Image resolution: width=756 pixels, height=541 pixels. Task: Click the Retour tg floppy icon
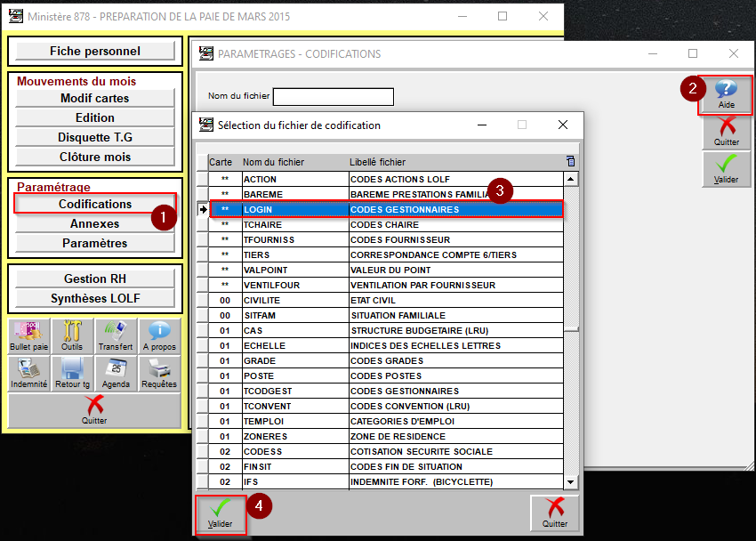pos(72,373)
